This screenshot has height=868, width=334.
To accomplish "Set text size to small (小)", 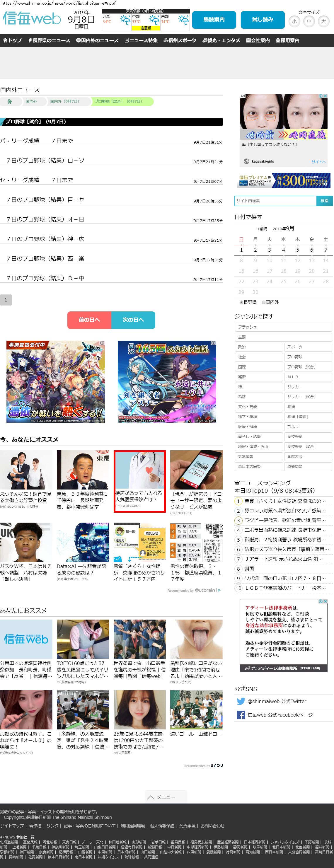I will click(x=294, y=22).
